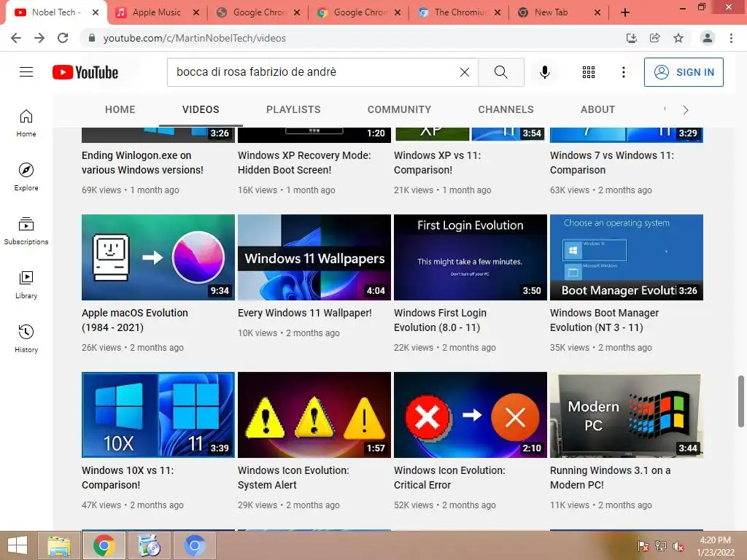The width and height of the screenshot is (747, 560).
Task: Click the install app icon in address bar
Action: (x=632, y=38)
